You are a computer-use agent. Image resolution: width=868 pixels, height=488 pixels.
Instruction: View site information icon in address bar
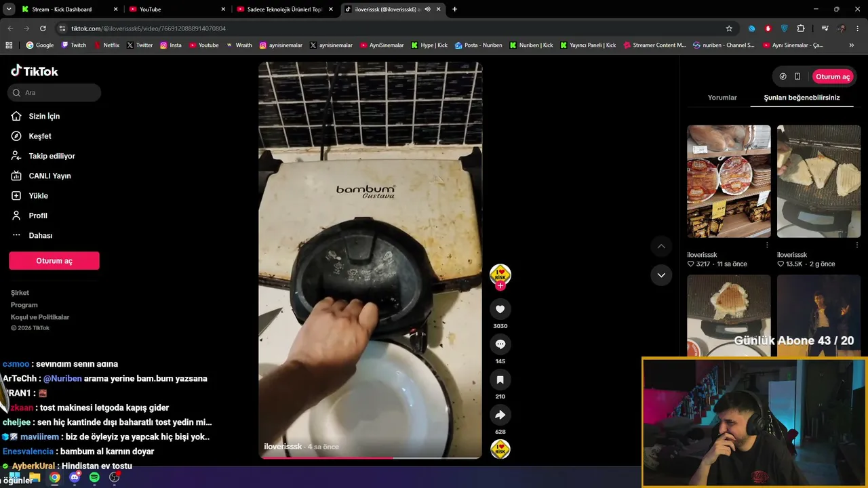tap(62, 28)
